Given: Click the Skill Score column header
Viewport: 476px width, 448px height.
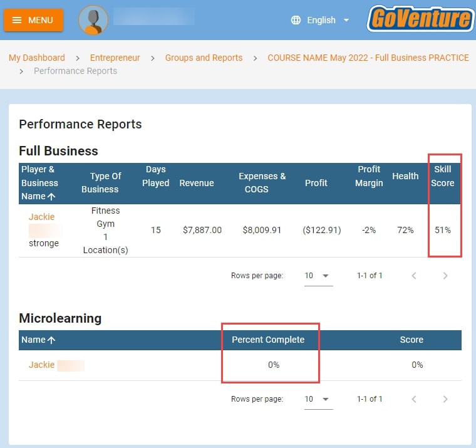Looking at the screenshot, I should [442, 176].
